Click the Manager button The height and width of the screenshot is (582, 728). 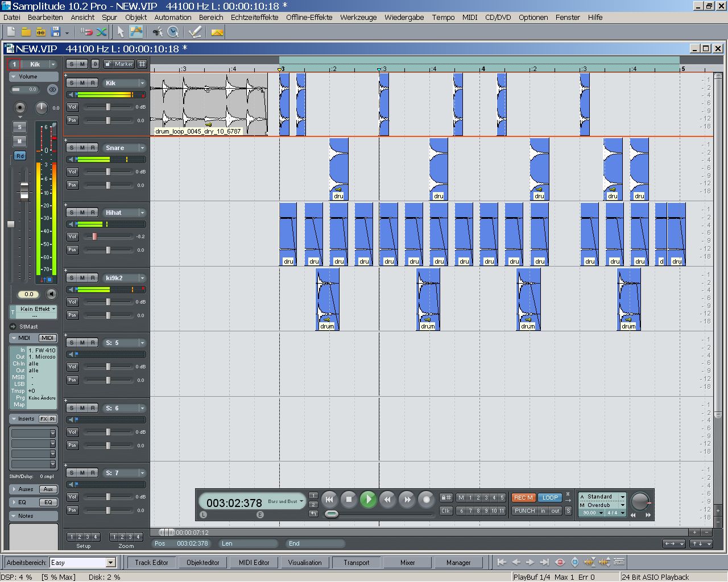point(458,562)
